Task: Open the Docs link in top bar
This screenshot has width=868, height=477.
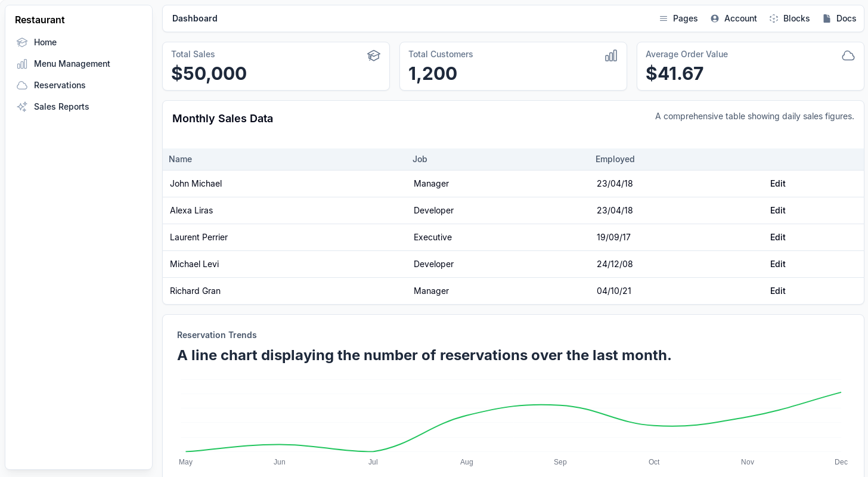Action: [839, 18]
